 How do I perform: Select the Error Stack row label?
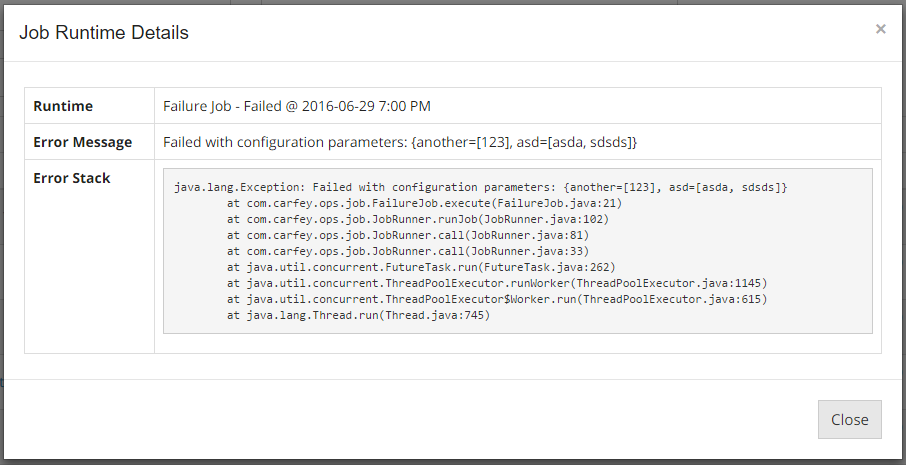72,178
